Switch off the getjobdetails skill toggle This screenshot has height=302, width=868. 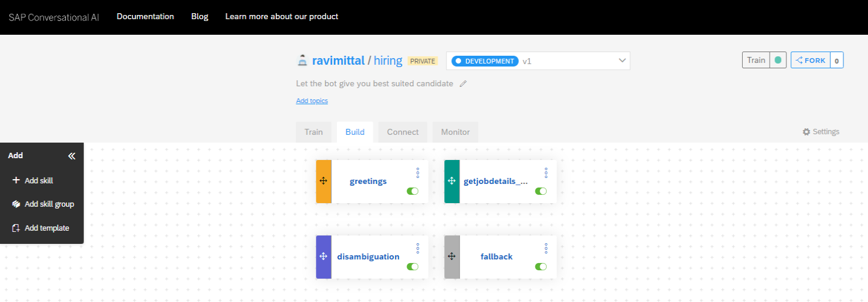coord(541,191)
